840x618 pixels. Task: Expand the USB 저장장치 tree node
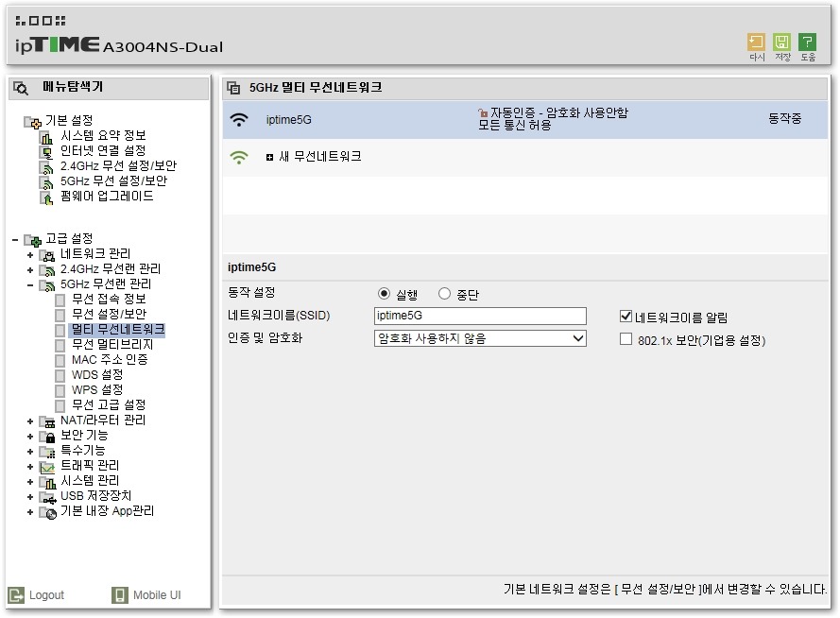30,497
